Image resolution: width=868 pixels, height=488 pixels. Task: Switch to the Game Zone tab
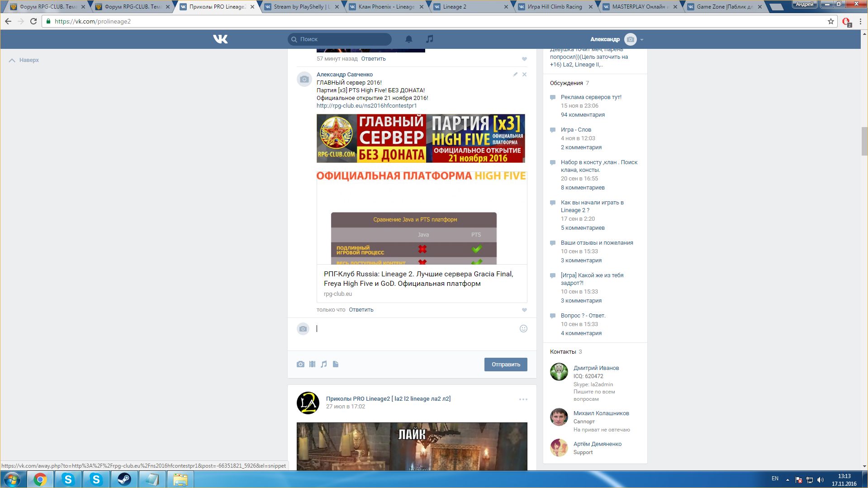point(724,7)
